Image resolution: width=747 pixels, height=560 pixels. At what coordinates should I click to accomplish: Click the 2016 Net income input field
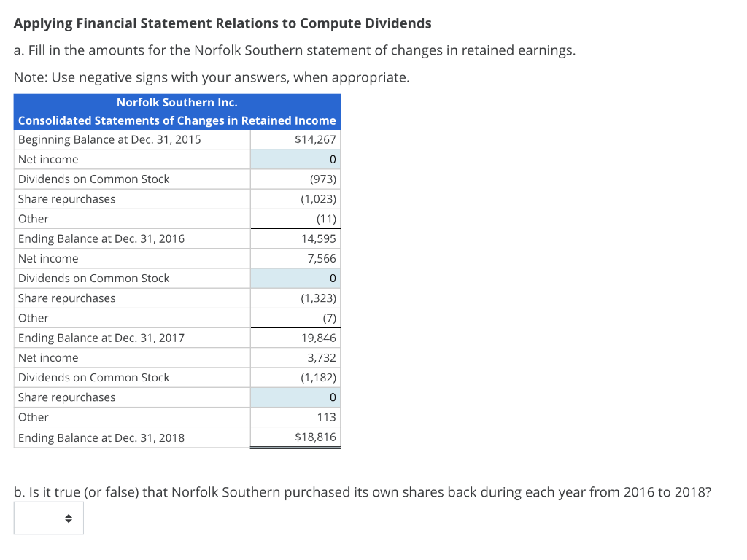295,159
